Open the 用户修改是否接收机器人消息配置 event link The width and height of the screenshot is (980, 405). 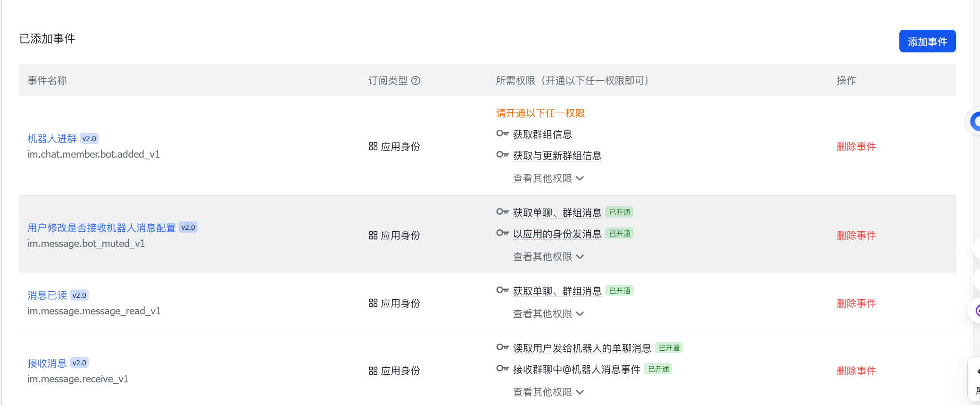[102, 227]
